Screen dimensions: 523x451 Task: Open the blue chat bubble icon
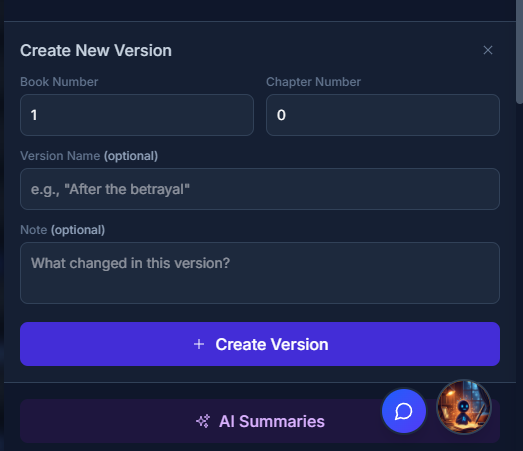tap(404, 411)
